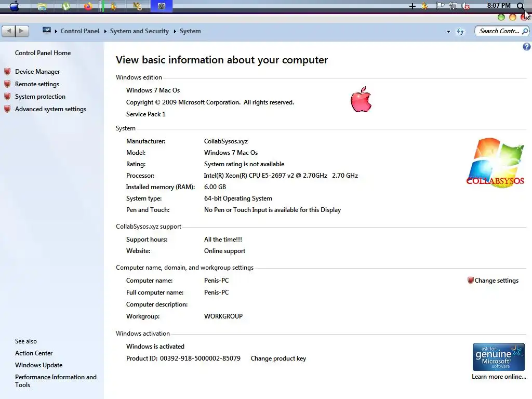Select the 'Windows is activated' text
The width and height of the screenshot is (532, 399).
(155, 347)
